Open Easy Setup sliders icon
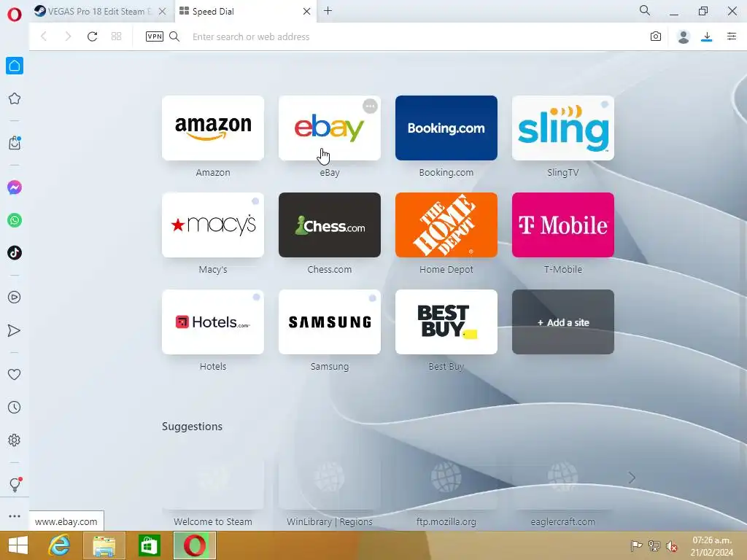This screenshot has height=560, width=747. pyautogui.click(x=732, y=36)
